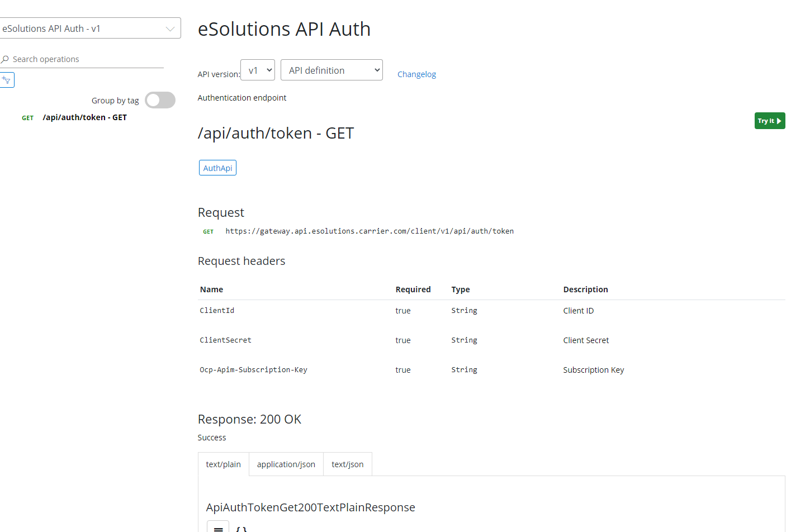Click the /api/auth/token - GET main heading

pyautogui.click(x=276, y=133)
